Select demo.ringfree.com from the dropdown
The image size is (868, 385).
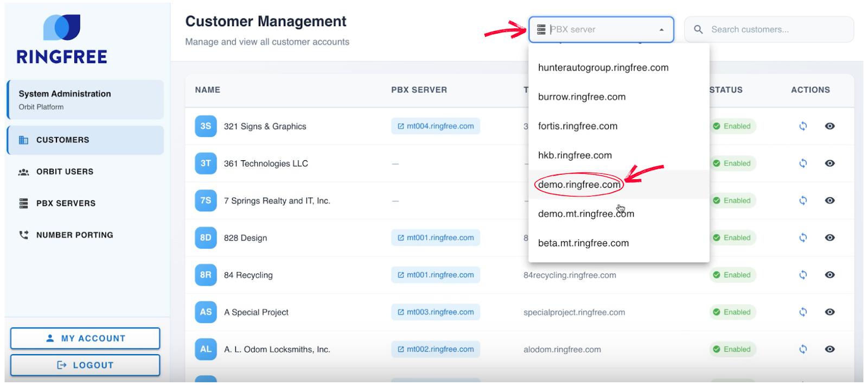(x=579, y=185)
